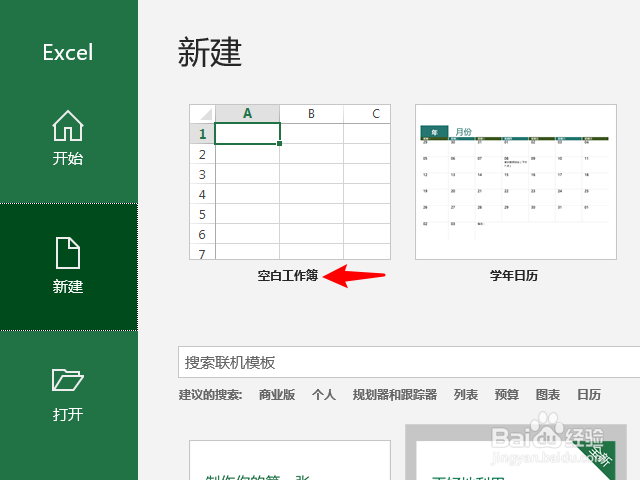
Task: Search suggested category 图表
Action: click(548, 395)
